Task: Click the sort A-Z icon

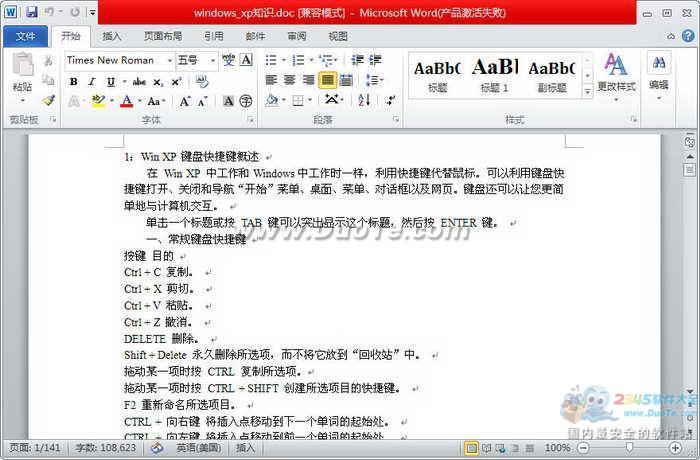Action: (364, 100)
